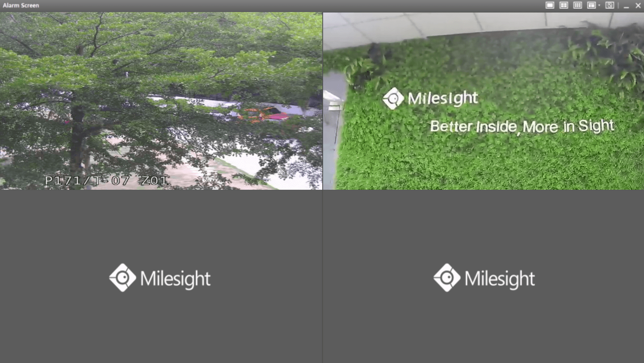This screenshot has width=644, height=363.
Task: Select the empty bottom-left video pane
Action: [161, 276]
